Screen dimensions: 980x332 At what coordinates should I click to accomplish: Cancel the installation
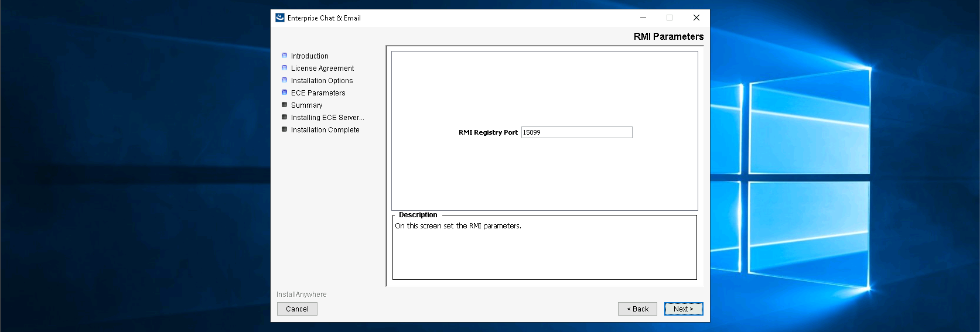coord(297,309)
